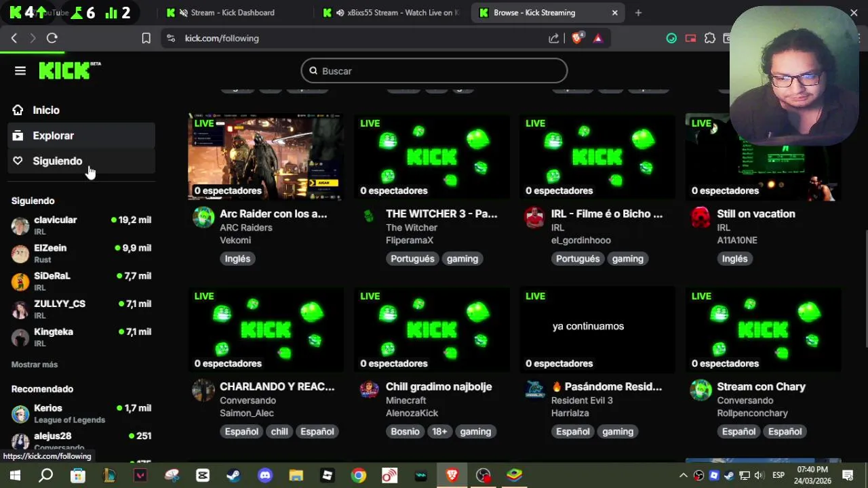The width and height of the screenshot is (868, 488).
Task: Click Saimon_Alec's channel avatar
Action: pyautogui.click(x=203, y=390)
